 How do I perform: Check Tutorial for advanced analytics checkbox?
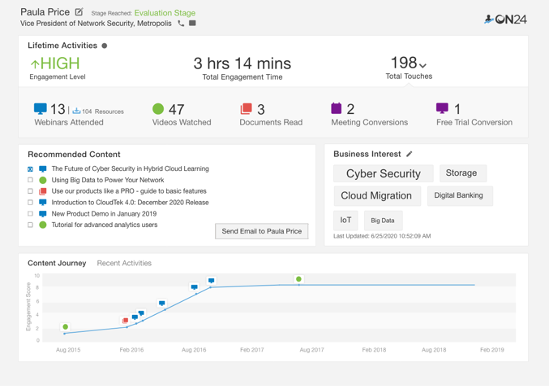point(30,225)
